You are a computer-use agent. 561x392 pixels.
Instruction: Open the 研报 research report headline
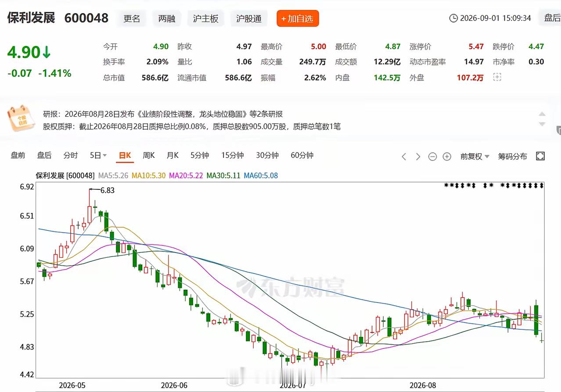point(163,114)
